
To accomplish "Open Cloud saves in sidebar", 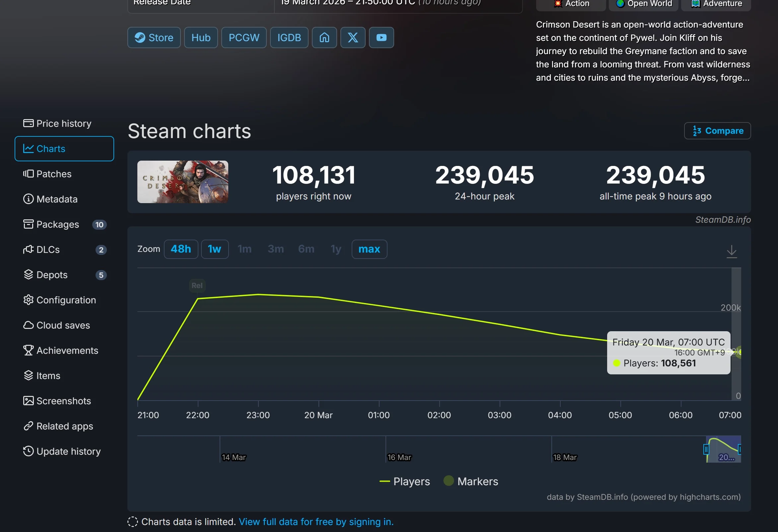I will 64,325.
